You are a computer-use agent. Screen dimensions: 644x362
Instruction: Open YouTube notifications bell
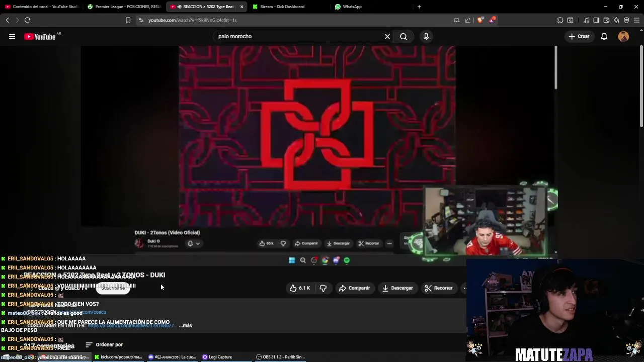pos(604,36)
